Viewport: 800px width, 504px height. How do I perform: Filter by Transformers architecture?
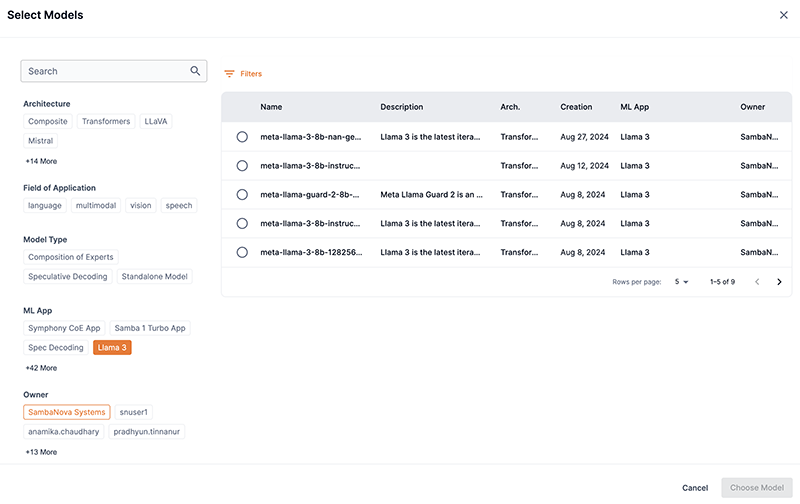coord(106,121)
